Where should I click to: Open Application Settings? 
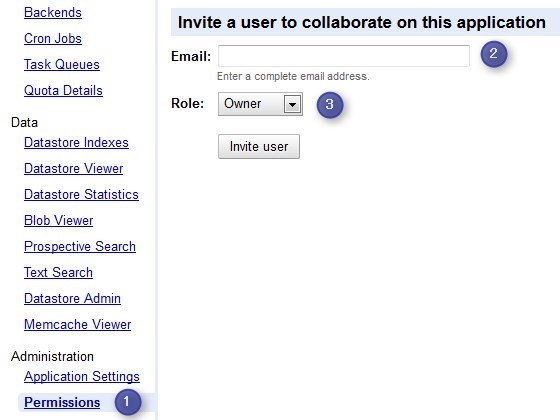[82, 377]
